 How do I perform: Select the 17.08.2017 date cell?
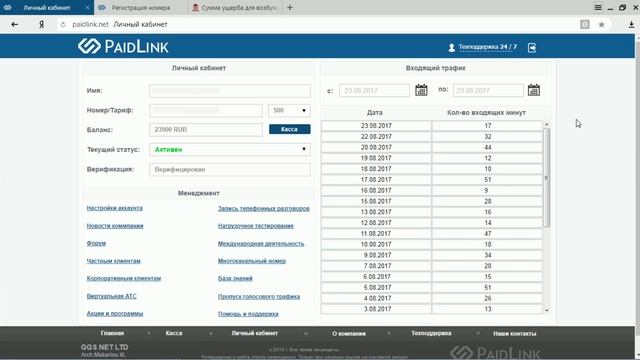coord(376,180)
